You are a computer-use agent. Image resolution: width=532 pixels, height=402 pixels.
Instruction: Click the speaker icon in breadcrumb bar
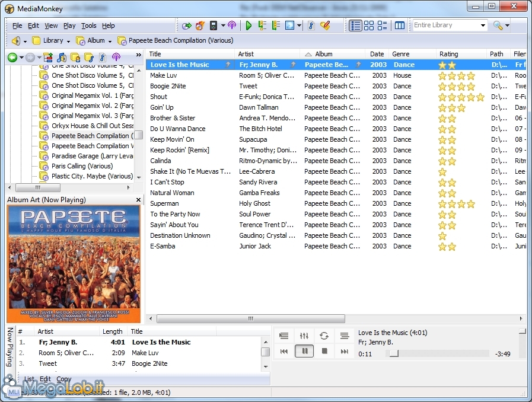[x=16, y=41]
